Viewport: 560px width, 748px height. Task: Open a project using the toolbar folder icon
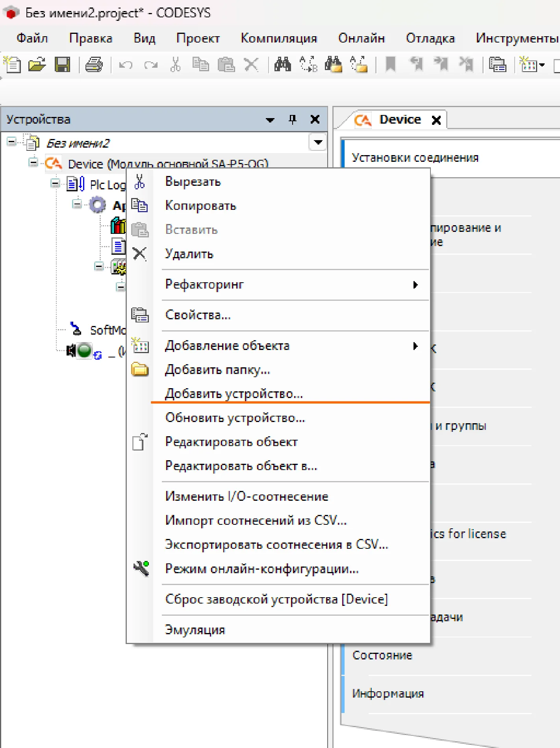pos(37,64)
